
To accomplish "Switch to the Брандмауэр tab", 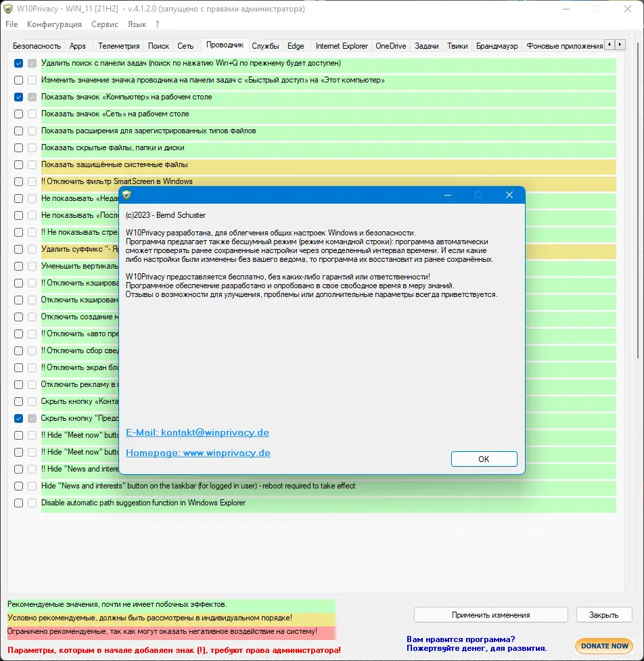I will (497, 46).
